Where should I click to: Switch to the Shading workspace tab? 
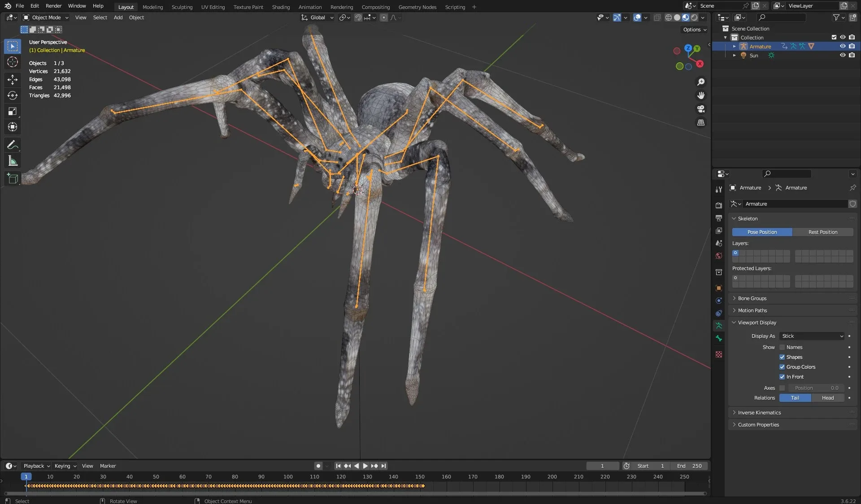[x=281, y=7]
